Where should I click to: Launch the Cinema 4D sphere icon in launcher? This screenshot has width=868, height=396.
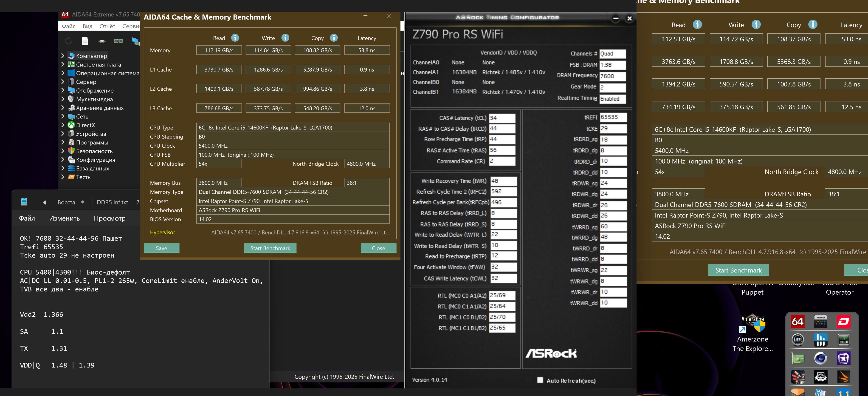pyautogui.click(x=820, y=358)
